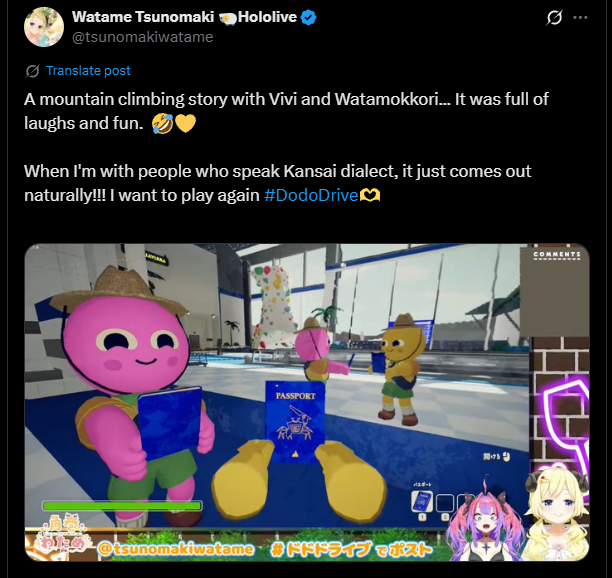Click the blonde horned character avatar
This screenshot has width=612, height=578.
(x=556, y=513)
